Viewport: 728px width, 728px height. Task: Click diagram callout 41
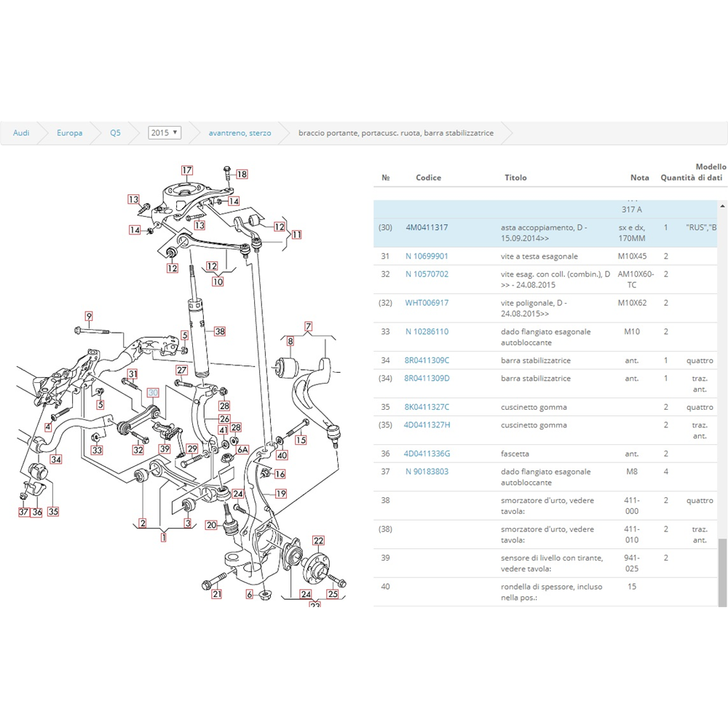point(223,430)
